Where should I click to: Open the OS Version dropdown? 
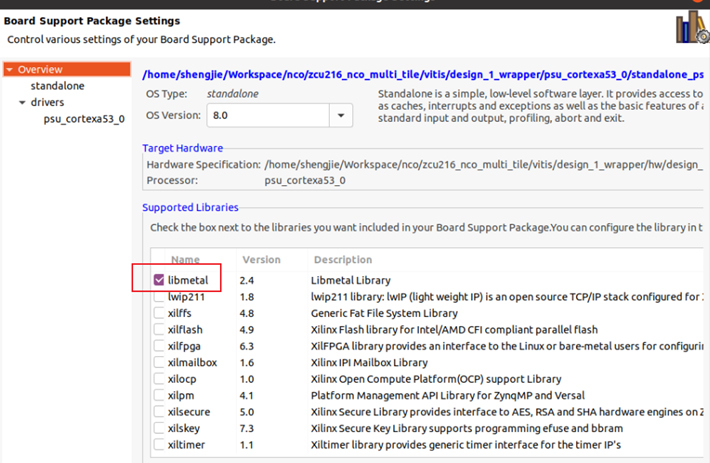pos(340,115)
